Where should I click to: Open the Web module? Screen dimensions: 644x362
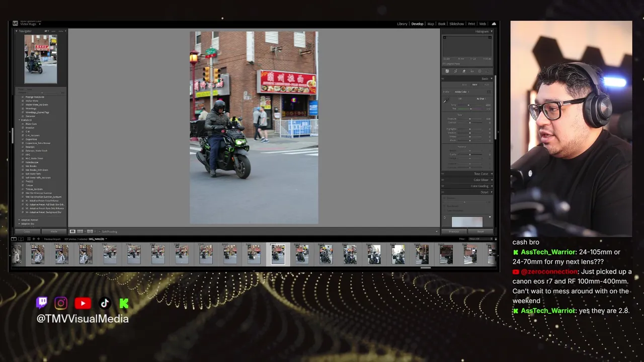[482, 24]
